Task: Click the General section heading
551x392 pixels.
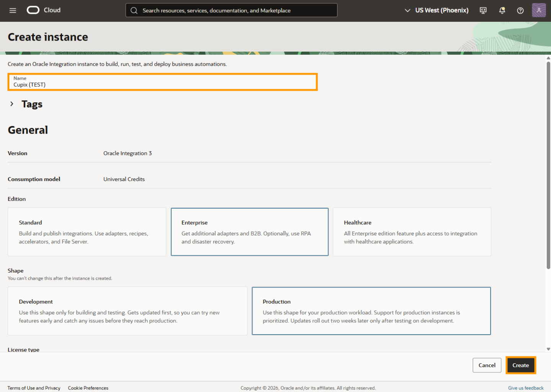Action: pos(28,130)
